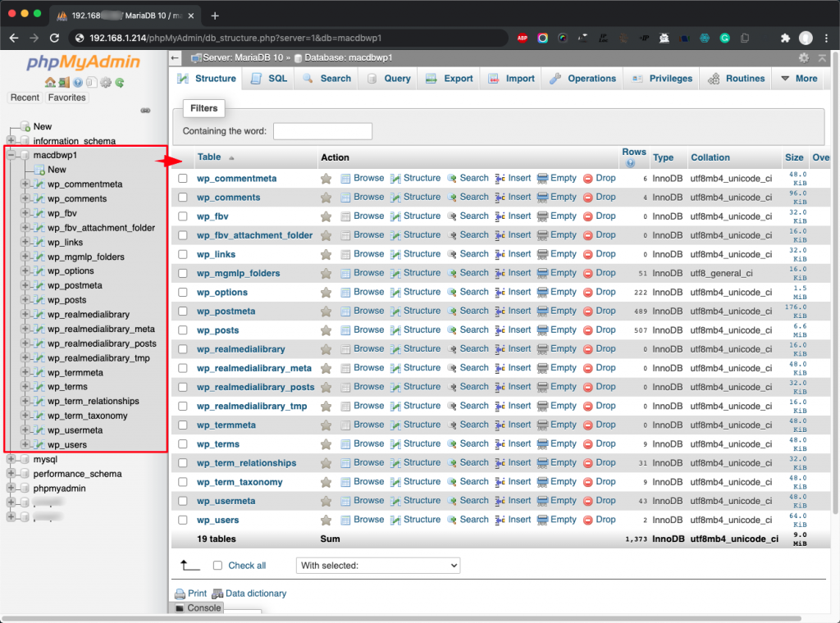840x623 pixels.
Task: Tick the wp_users row checkbox
Action: [183, 520]
